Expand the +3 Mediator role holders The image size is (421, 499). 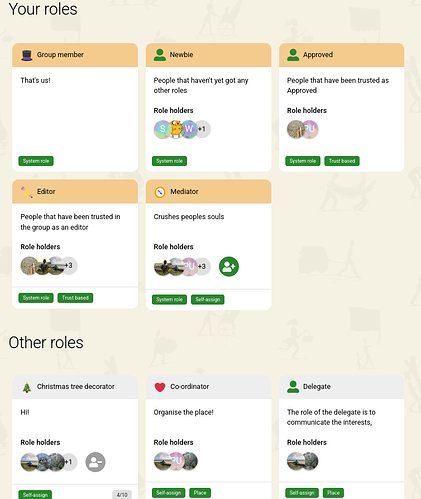click(202, 266)
